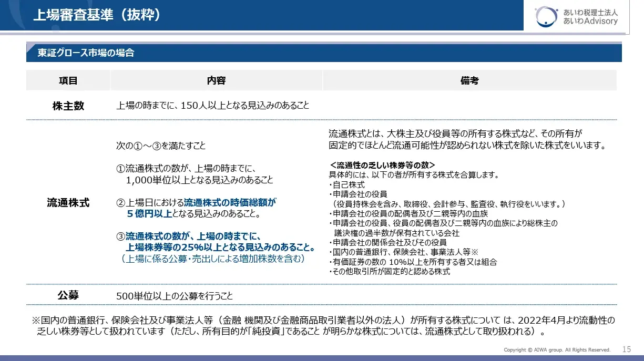Click the bullet line ending 血族により総株主の
This screenshot has width=644, height=361.
pyautogui.click(x=443, y=223)
